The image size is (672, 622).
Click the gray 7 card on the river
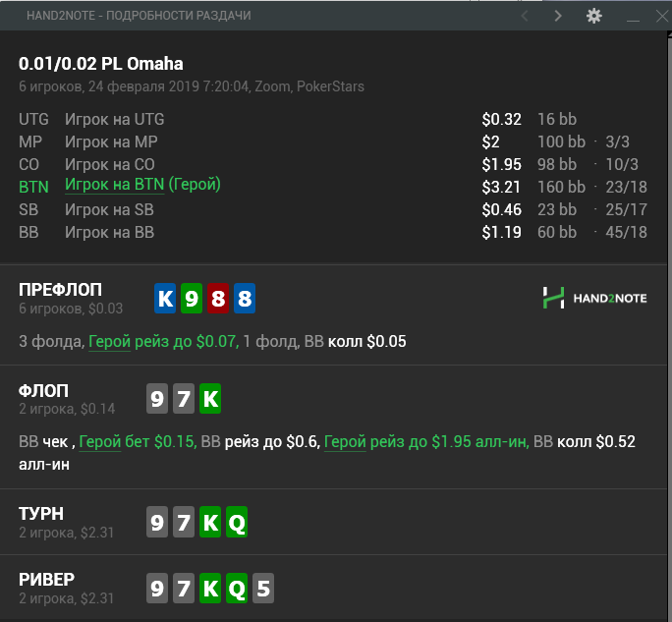[x=184, y=589]
